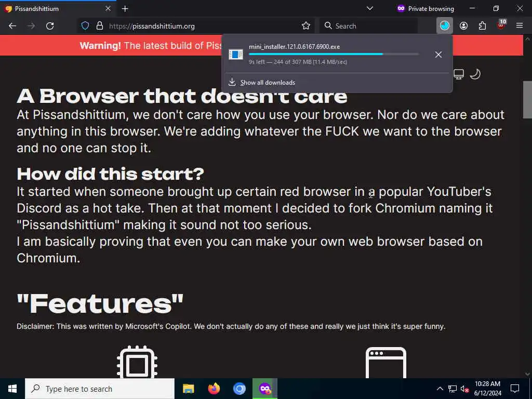Click the Search box in toolbar
Image resolution: width=532 pixels, height=399 pixels.
coord(368,26)
